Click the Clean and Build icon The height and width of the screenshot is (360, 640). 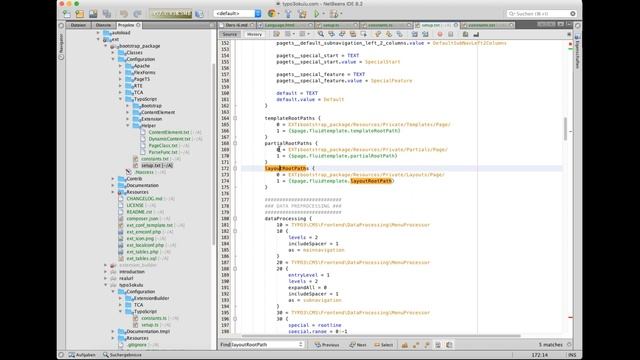click(302, 14)
